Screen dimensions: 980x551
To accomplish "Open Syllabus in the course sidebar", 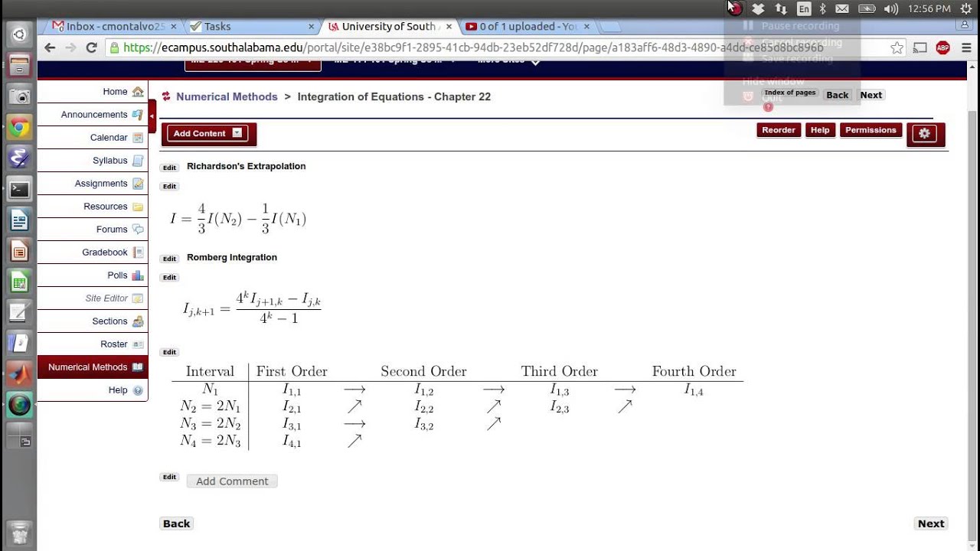I will 92,160.
